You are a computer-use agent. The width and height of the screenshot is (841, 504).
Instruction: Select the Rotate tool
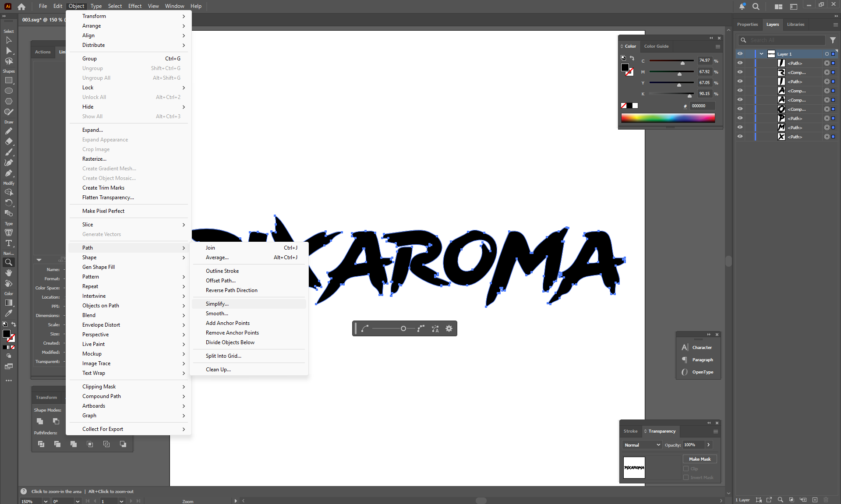tap(8, 203)
